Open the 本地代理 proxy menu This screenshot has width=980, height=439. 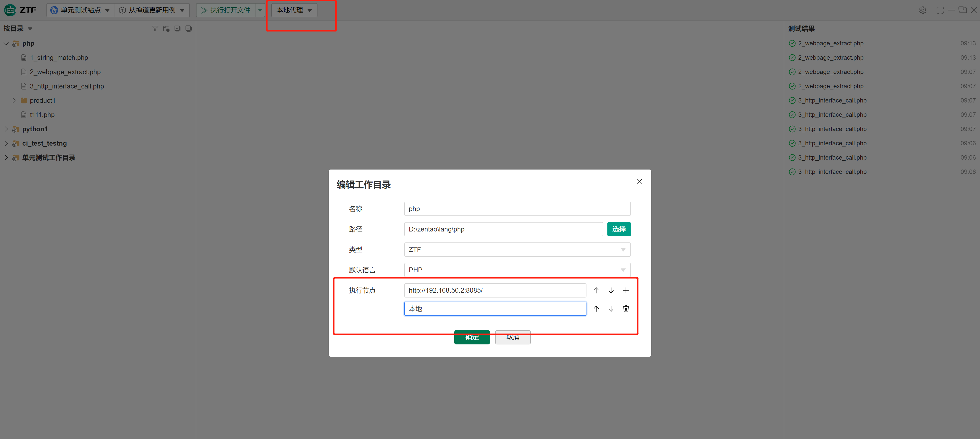pyautogui.click(x=294, y=10)
